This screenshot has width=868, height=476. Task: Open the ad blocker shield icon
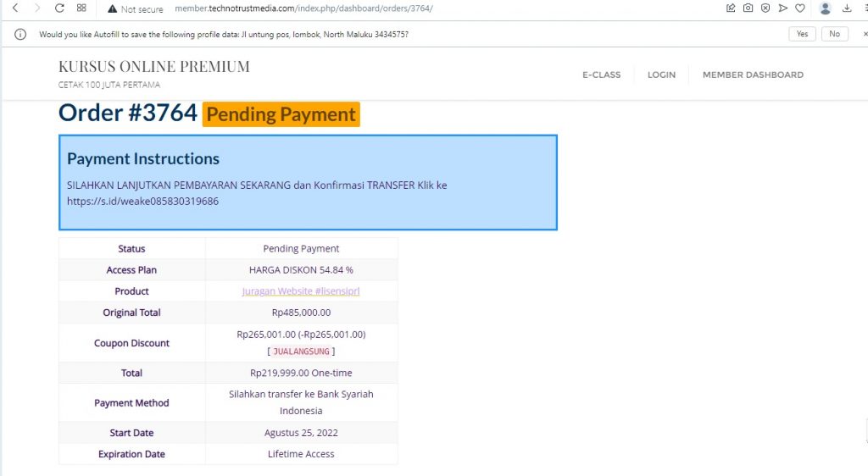coord(765,8)
